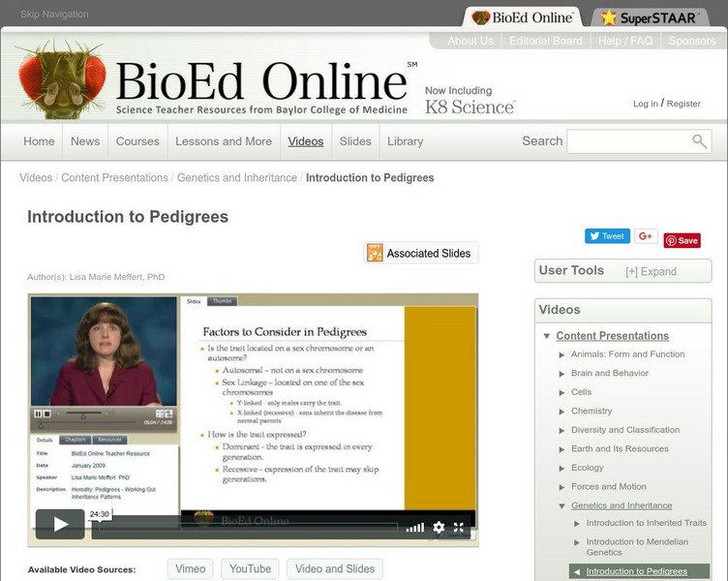Click the SuperSTAAR star icon

click(608, 17)
